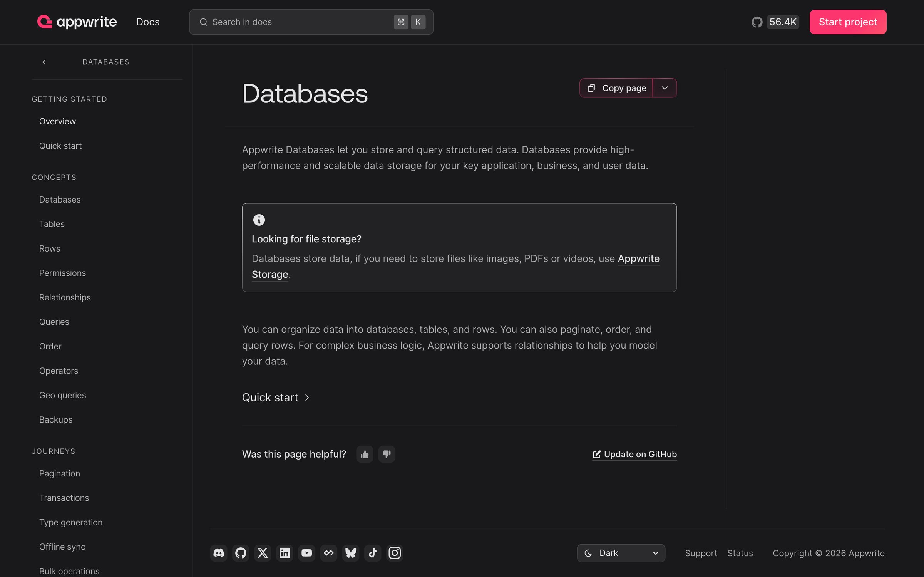Click the Copy page button
924x577 pixels.
[616, 88]
